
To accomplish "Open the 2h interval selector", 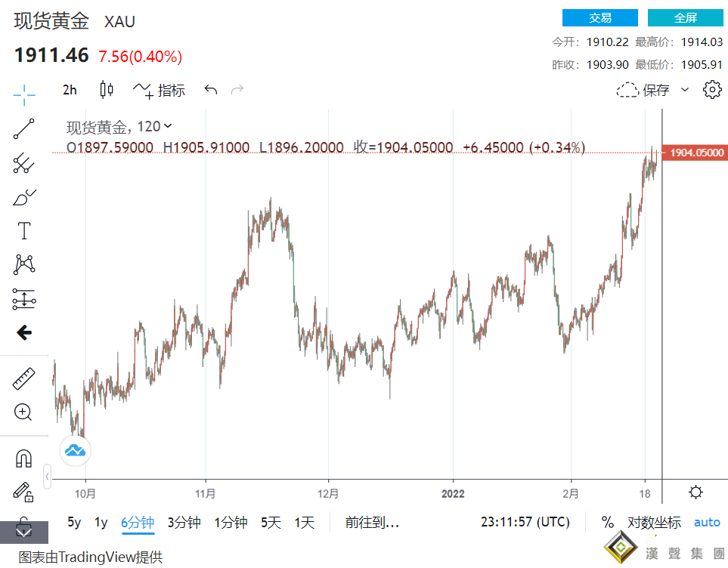I will [x=69, y=89].
